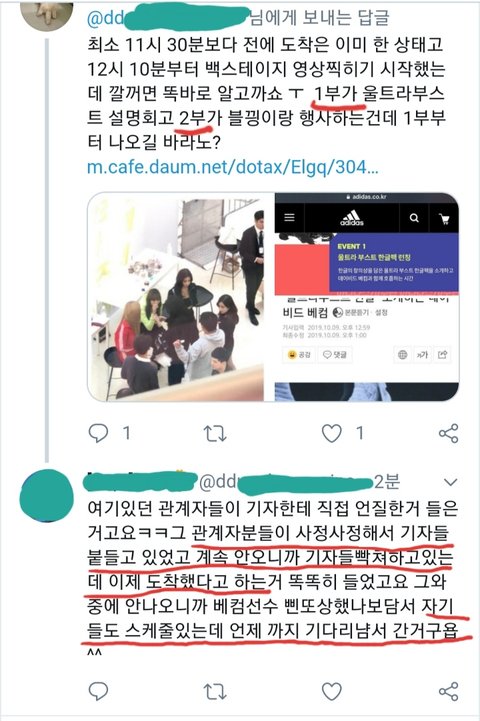Like the first tweet with heart icon
The height and width of the screenshot is (721, 480).
(x=331, y=433)
